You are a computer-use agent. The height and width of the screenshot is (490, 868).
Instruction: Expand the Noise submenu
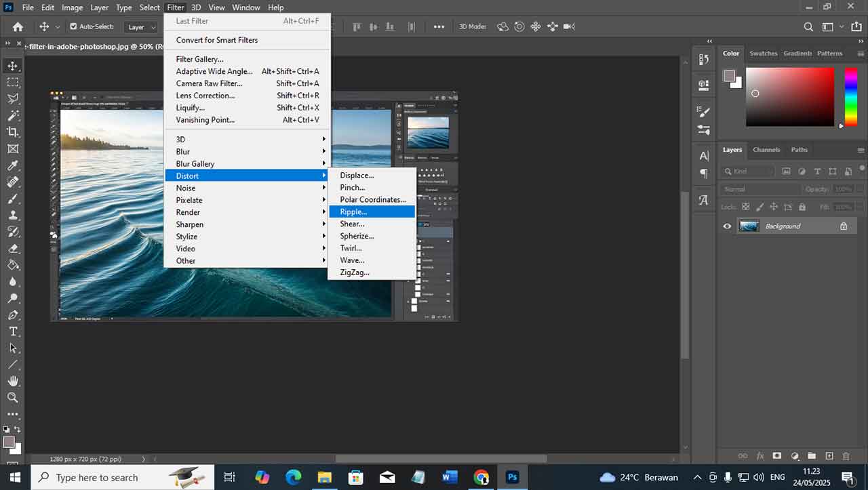coord(247,188)
